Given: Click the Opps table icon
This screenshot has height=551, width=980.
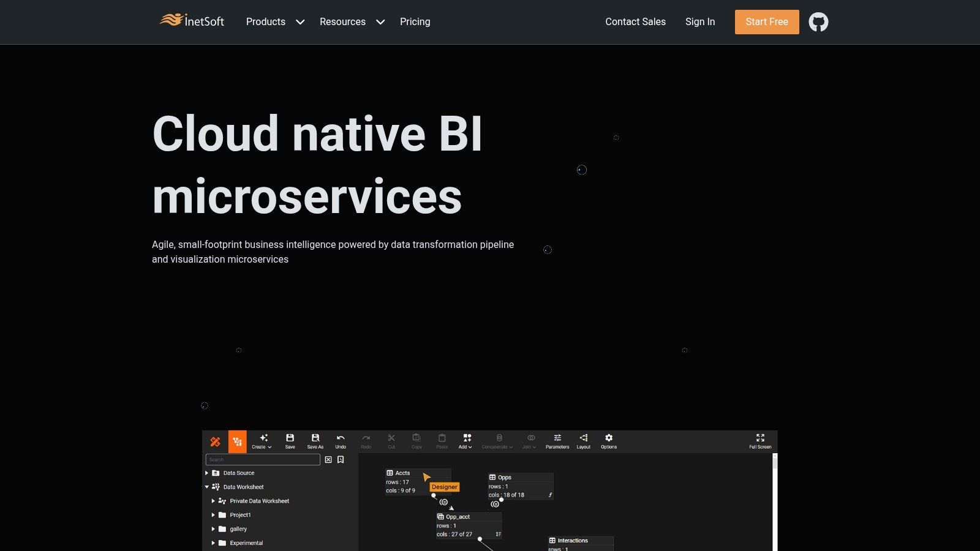Looking at the screenshot, I should click(492, 477).
